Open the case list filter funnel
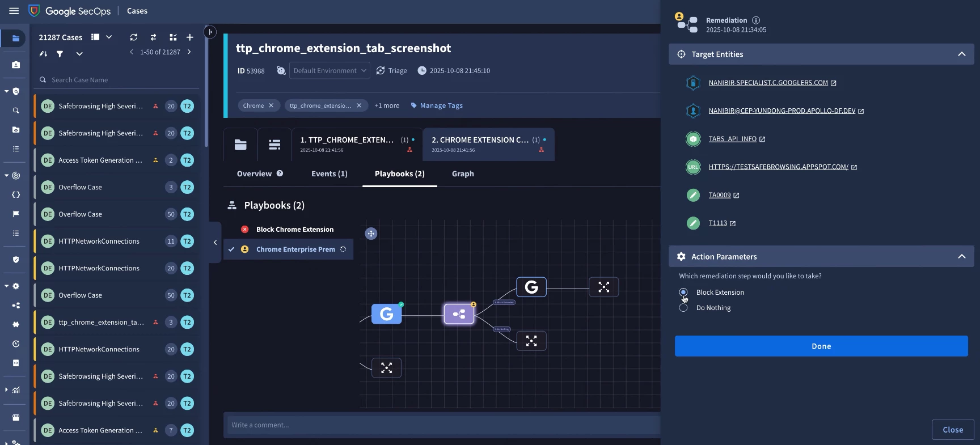Screen dimensions: 980x445 [60, 54]
